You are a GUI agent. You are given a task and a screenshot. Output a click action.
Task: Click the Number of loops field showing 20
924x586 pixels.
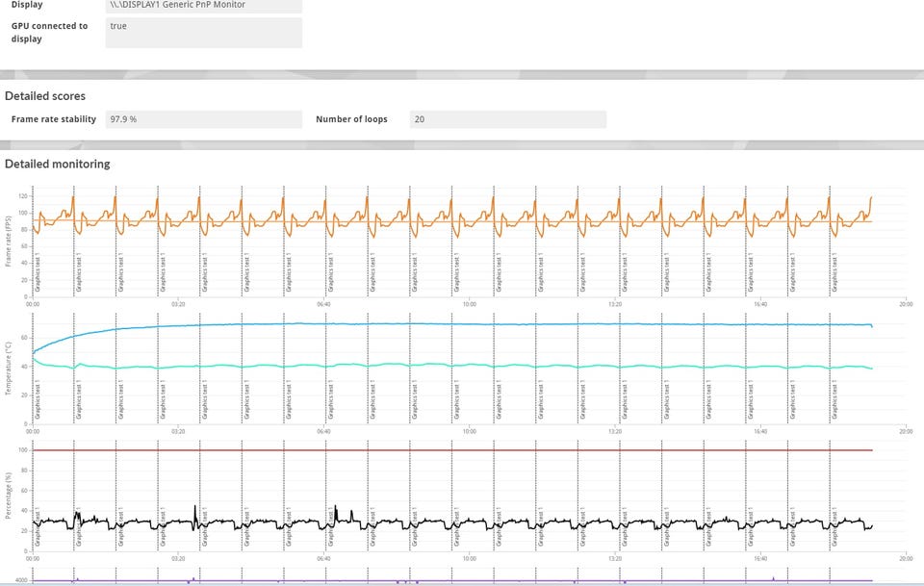507,119
